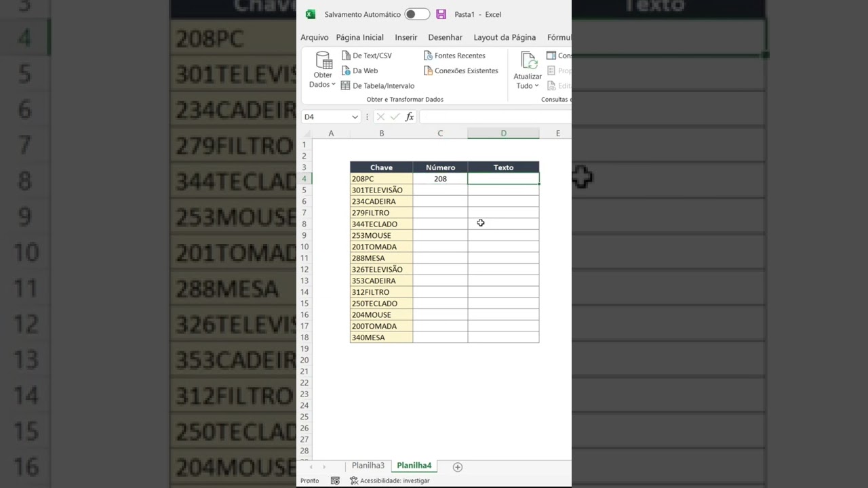Select the cell containing 253MOUSE
Image resolution: width=868 pixels, height=488 pixels.
[x=381, y=236]
